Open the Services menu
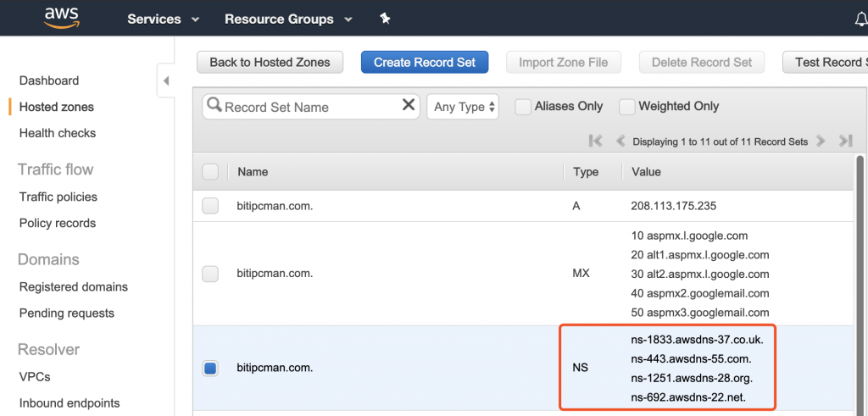 (163, 19)
